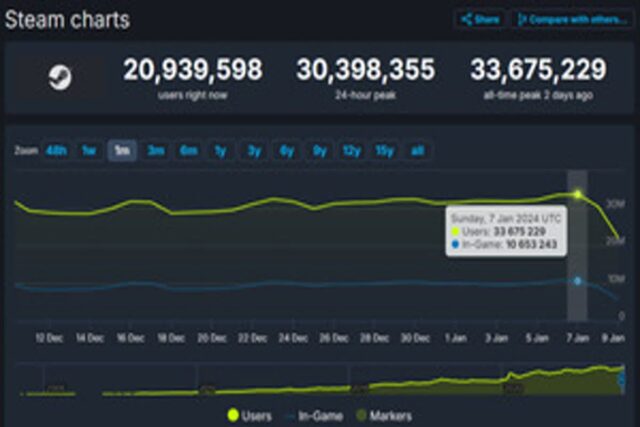Click the In-Game point on 7 Jan
This screenshot has height=427, width=640.
577,281
